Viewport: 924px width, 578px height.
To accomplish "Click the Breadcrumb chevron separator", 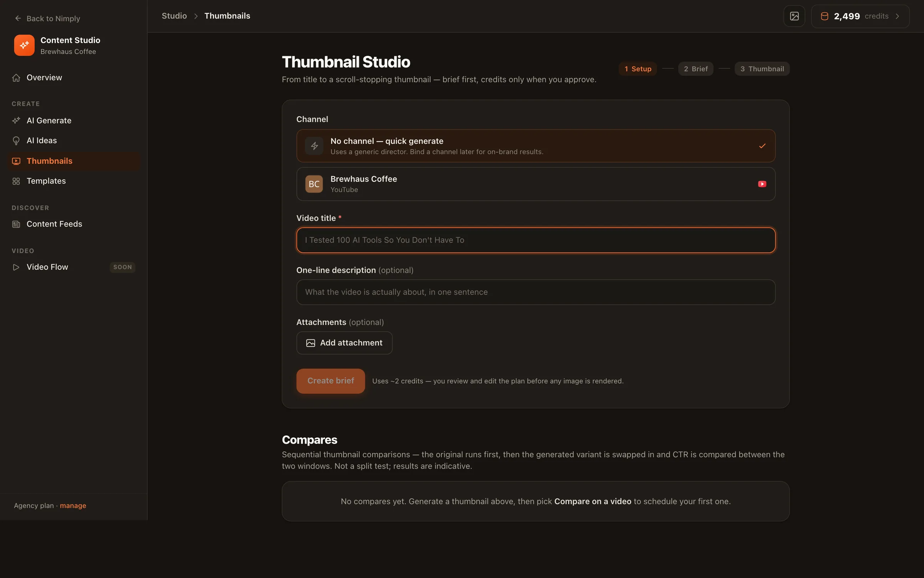I will point(196,16).
